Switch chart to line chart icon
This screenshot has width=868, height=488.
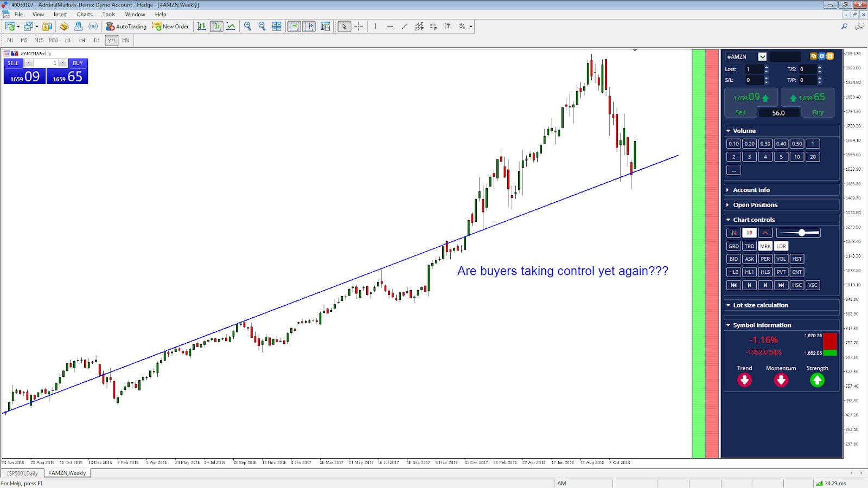tap(231, 26)
